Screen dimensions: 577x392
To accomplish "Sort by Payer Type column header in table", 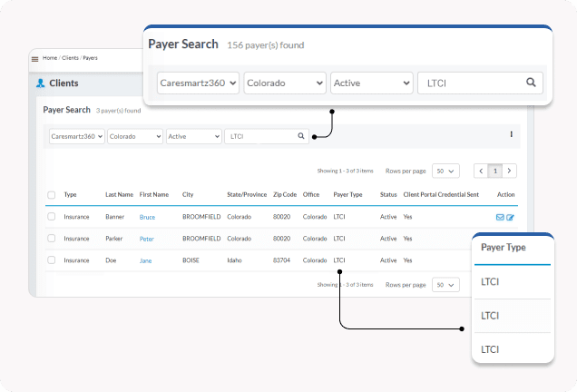I will point(347,194).
